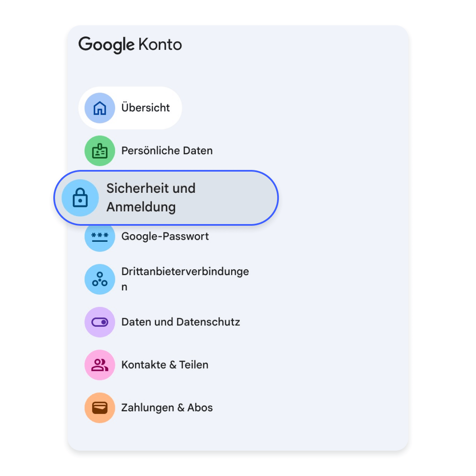Click the Kontakte & Teilen people icon

point(100,365)
